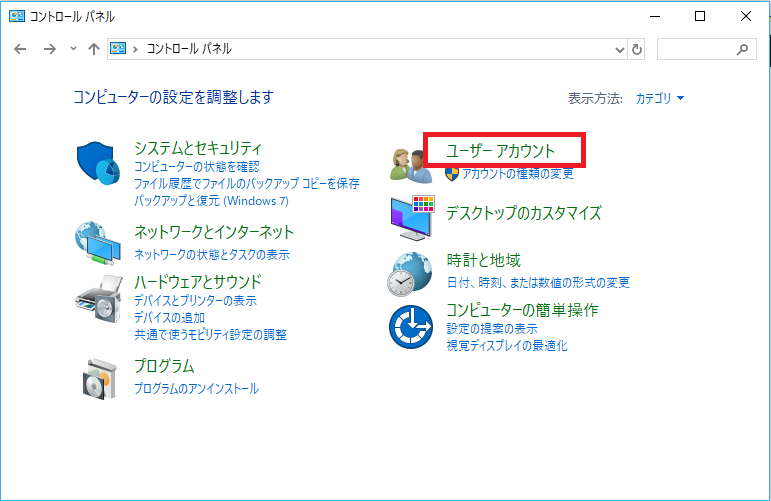Close the Control Panel window

745,16
